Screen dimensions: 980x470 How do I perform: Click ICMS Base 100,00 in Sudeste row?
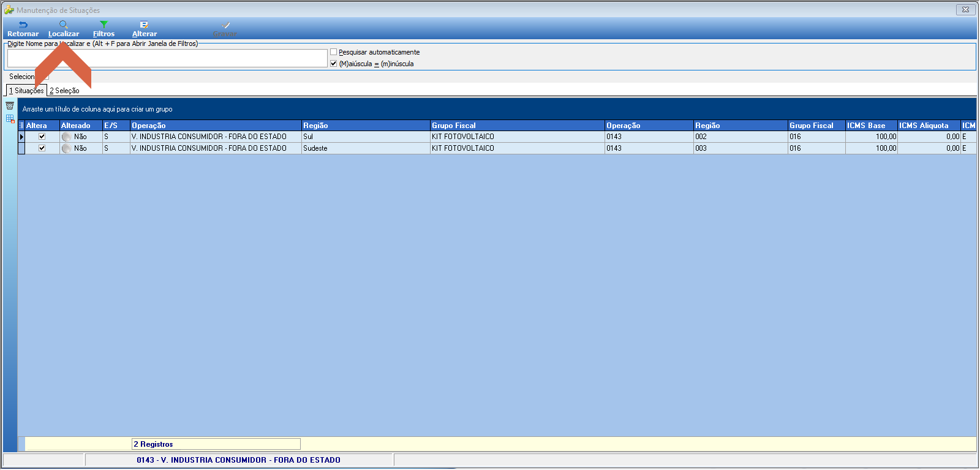click(872, 148)
